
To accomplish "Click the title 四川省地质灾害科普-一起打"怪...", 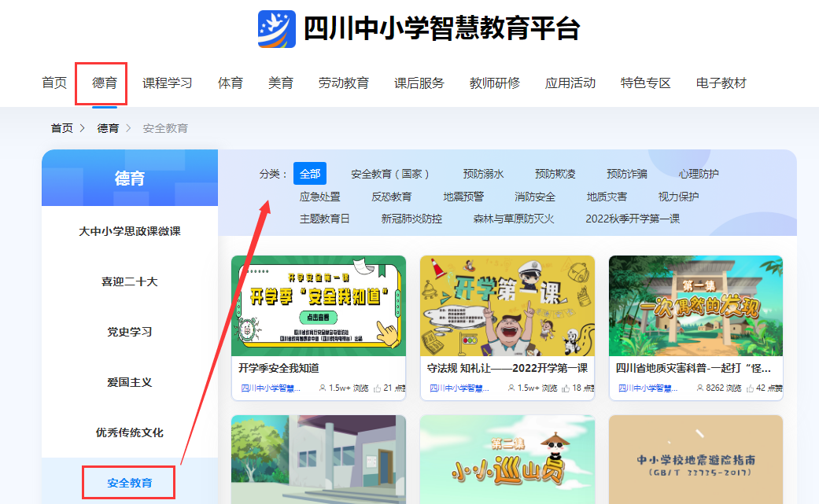I will coord(693,368).
